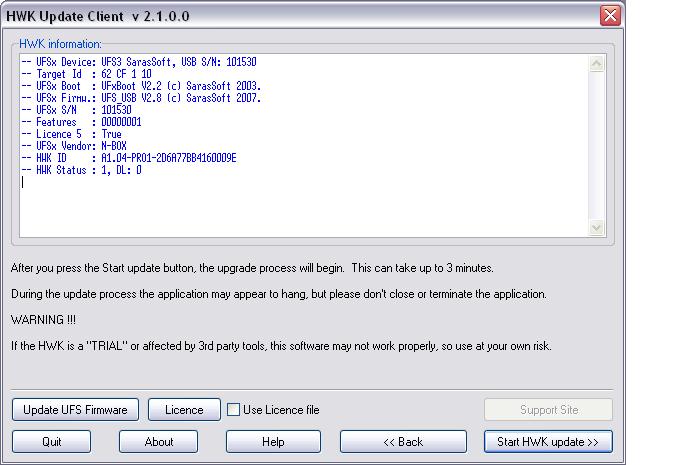Image resolution: width=680 pixels, height=465 pixels.
Task: Click the 'UFSx Vendor: N-BOX' line
Action: [74, 146]
